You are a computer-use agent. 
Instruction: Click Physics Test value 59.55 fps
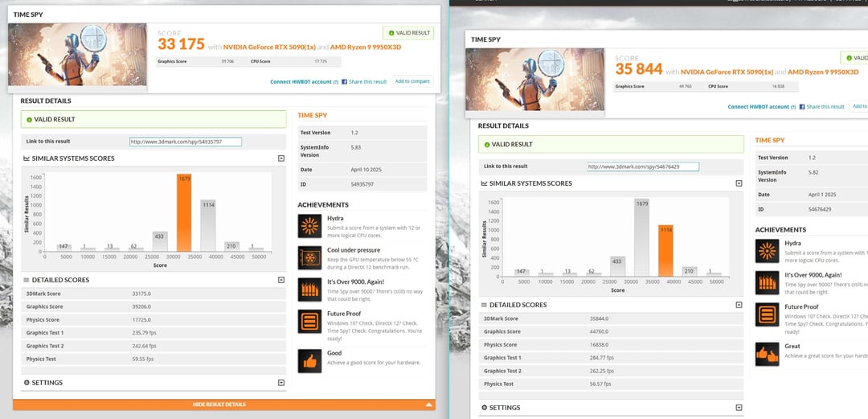coord(141,359)
